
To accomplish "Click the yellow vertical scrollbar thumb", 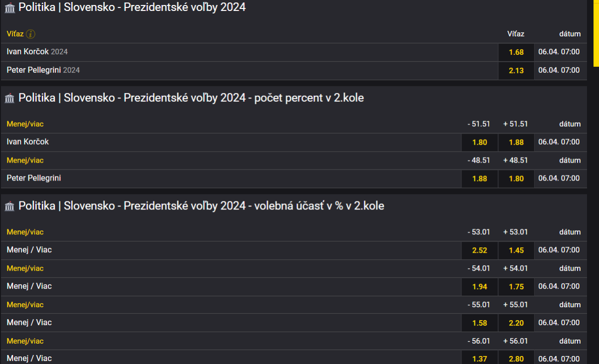I will (596, 32).
